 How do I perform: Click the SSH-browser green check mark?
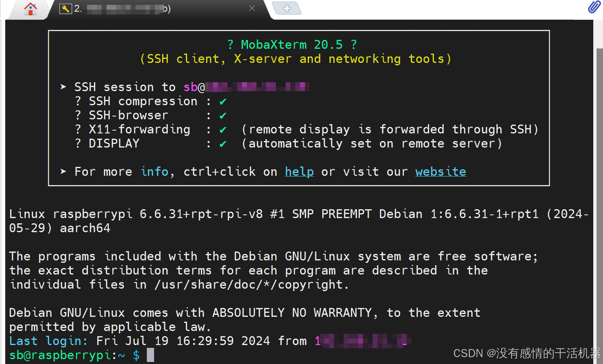pos(223,116)
